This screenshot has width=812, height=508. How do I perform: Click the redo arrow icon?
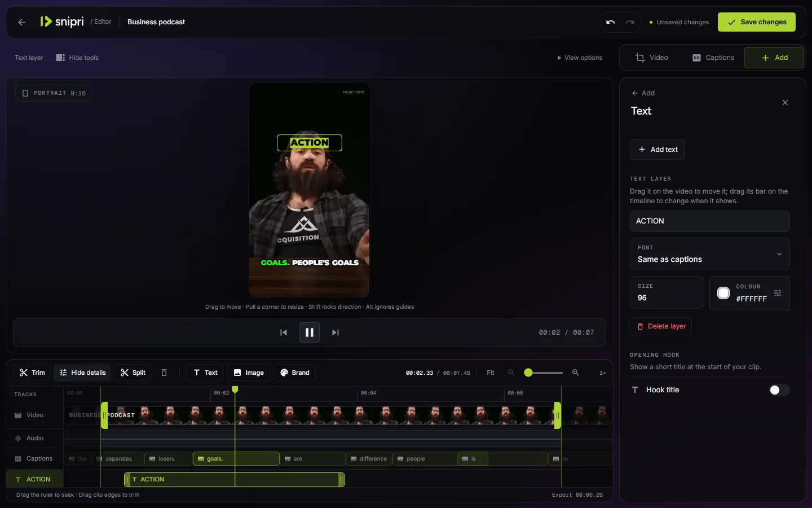(630, 22)
